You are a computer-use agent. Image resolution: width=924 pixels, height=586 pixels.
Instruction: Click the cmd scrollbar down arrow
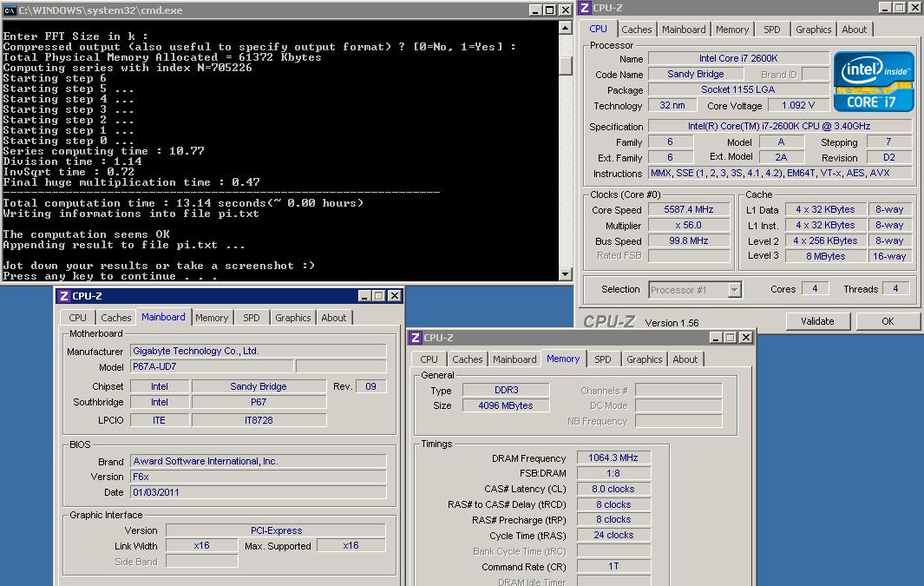coord(565,273)
